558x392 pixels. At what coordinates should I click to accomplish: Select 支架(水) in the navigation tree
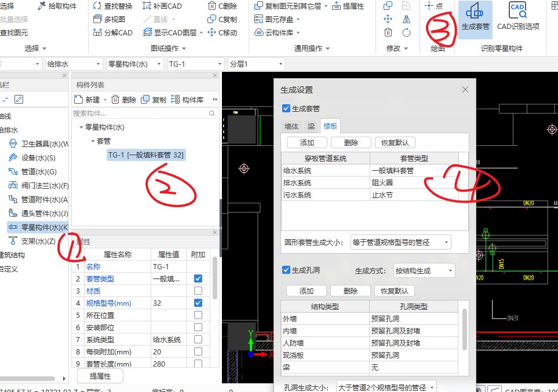pos(32,241)
